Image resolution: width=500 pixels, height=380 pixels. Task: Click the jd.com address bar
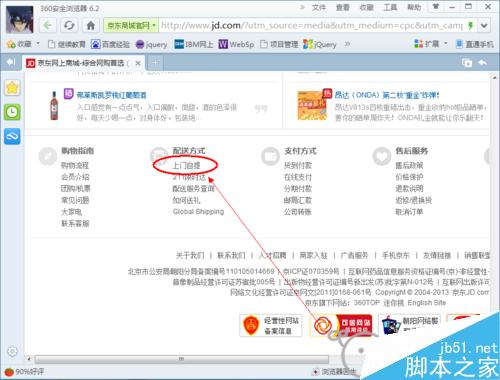point(312,25)
